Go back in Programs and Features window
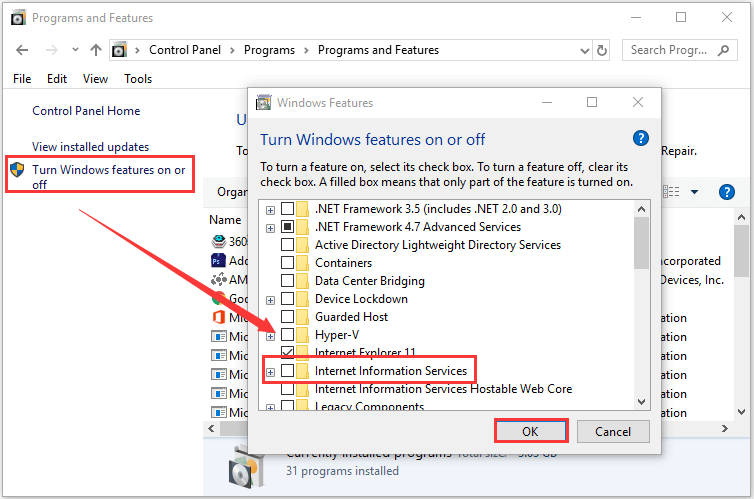 (22, 50)
